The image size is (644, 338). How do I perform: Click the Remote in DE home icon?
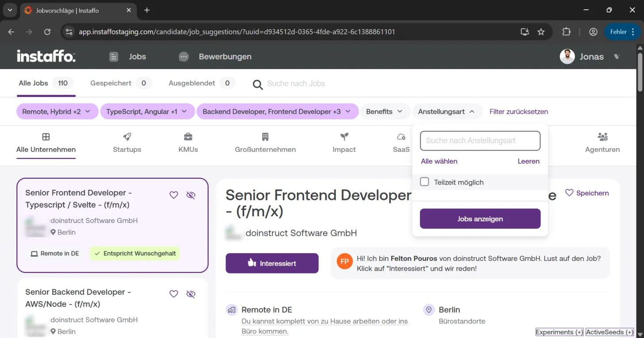(231, 310)
